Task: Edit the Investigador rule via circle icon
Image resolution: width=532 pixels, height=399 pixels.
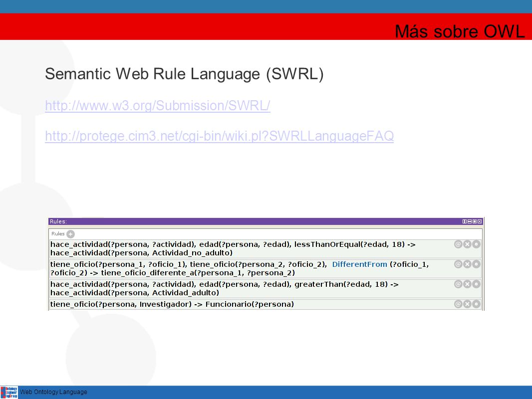Action: 477,304
